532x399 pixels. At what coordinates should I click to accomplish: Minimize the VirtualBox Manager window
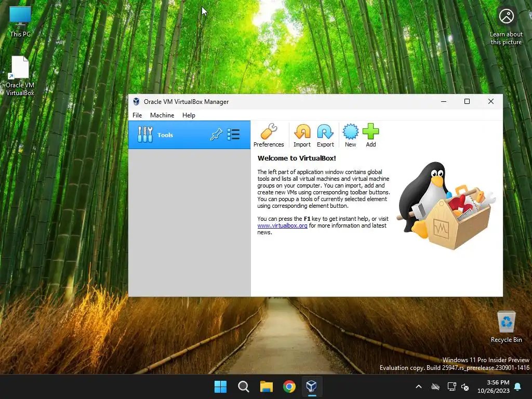[444, 101]
